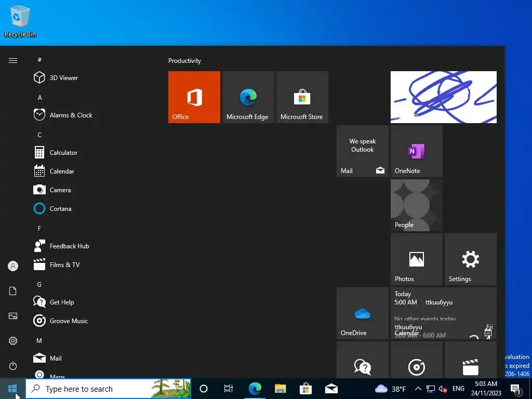The width and height of the screenshot is (532, 399).
Task: Click the Windows Start button
Action: [12, 389]
